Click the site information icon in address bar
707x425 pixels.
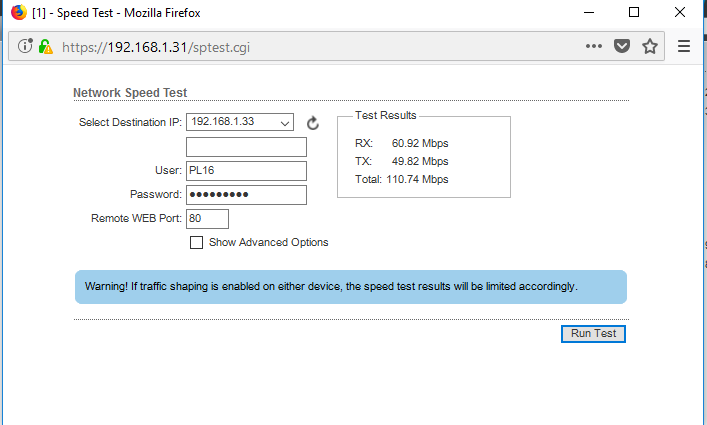click(26, 46)
